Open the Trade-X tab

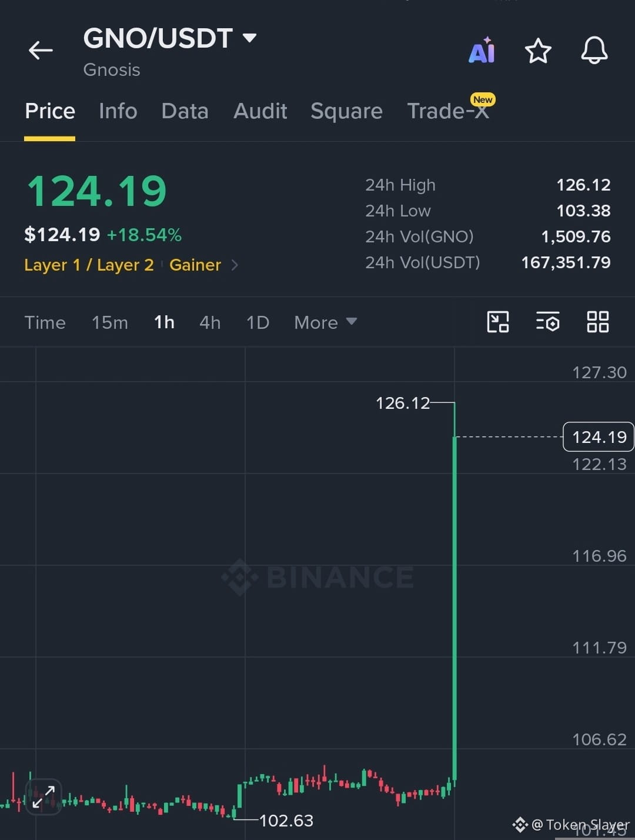point(448,111)
